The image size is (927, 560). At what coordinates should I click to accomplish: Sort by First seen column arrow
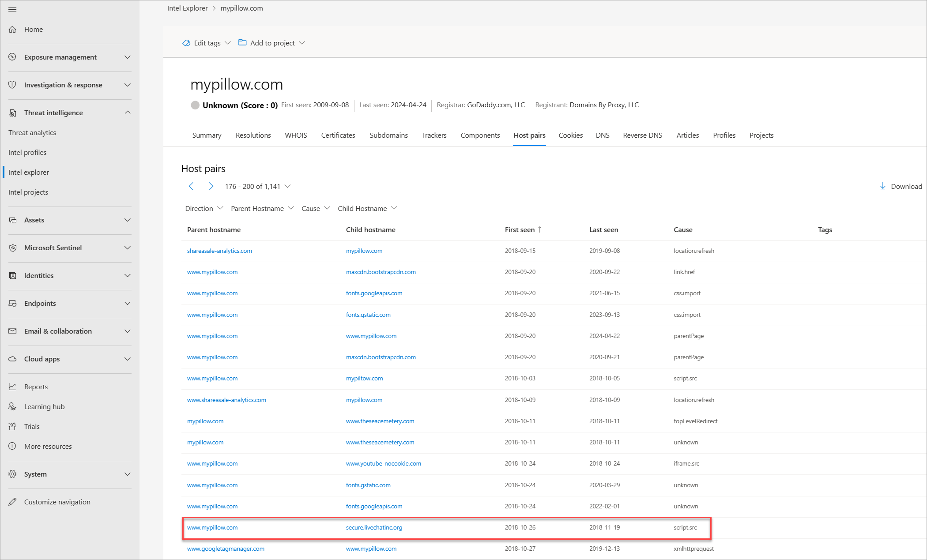click(x=539, y=229)
